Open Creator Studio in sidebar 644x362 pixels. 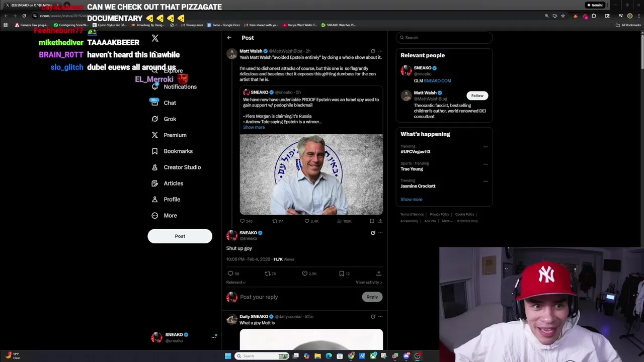pos(176,167)
